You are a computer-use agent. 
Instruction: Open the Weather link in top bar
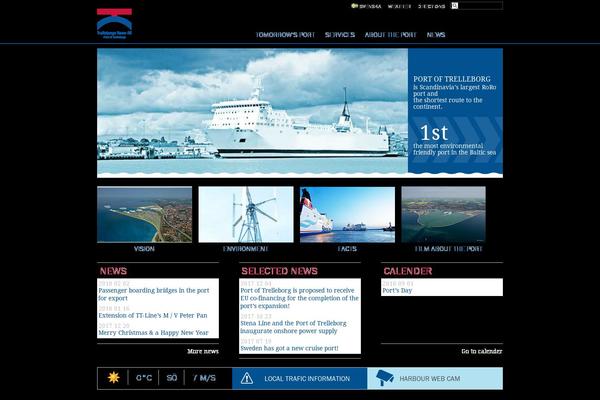(x=399, y=6)
